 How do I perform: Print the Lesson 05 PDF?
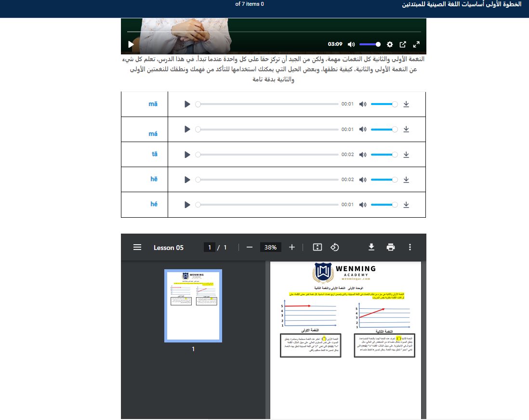pos(391,247)
